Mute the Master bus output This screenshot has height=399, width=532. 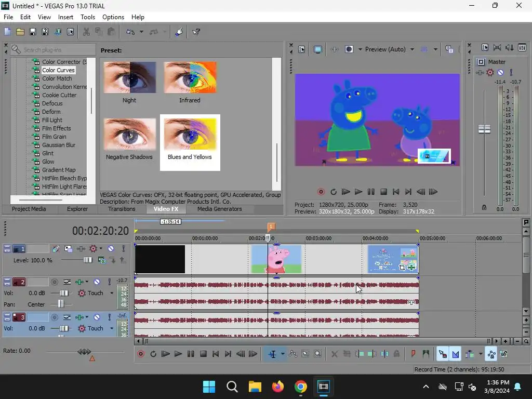[x=500, y=72]
